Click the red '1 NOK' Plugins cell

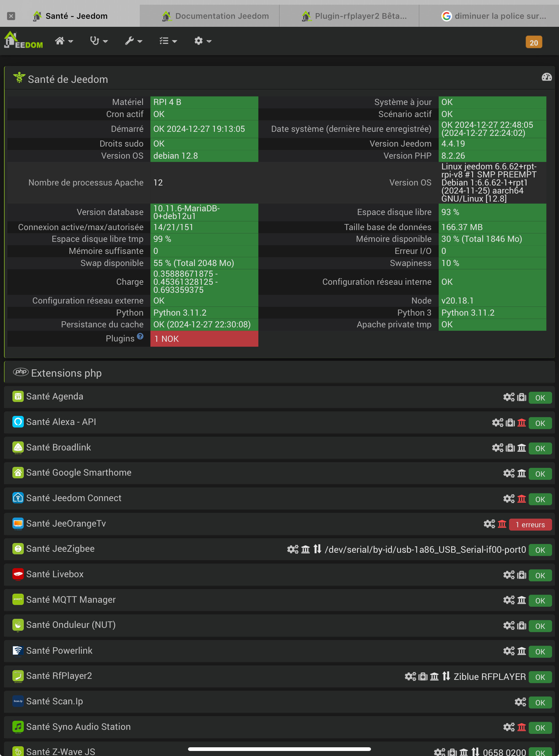tap(204, 338)
